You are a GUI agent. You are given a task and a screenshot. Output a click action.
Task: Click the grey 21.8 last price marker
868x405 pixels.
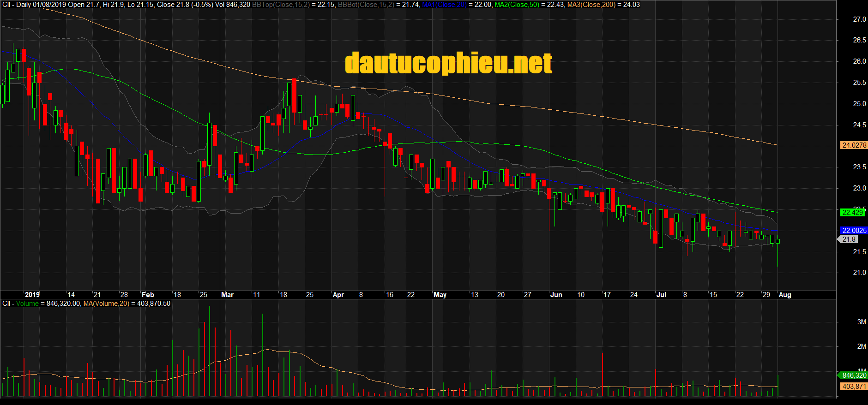tap(848, 239)
